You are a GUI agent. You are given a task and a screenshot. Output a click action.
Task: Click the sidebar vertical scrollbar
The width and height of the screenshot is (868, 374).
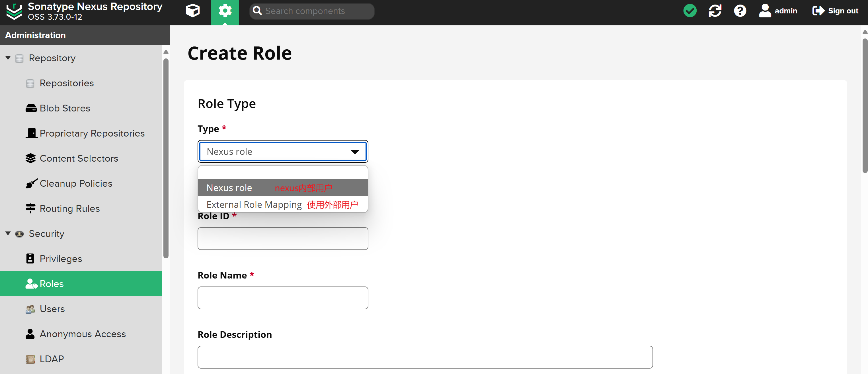166,159
